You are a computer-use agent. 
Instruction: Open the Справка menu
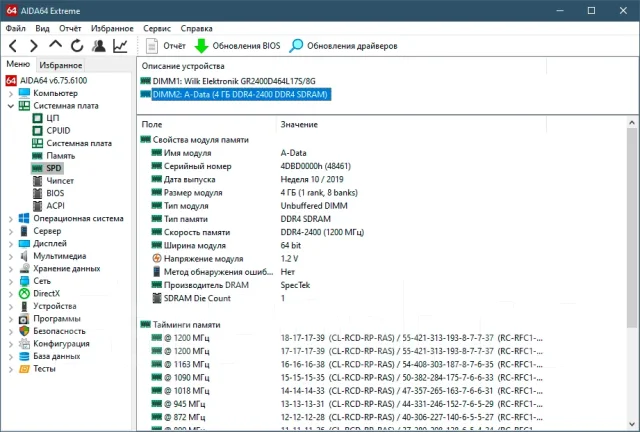tap(196, 28)
